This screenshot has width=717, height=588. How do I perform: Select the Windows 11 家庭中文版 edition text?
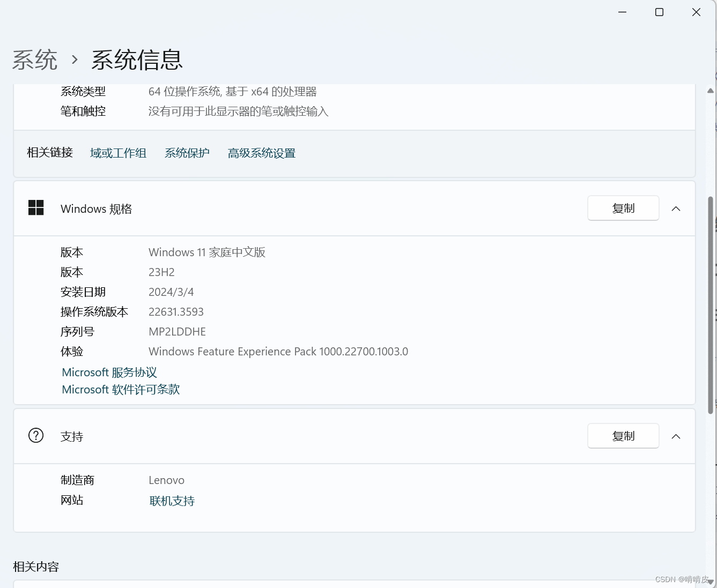point(207,252)
